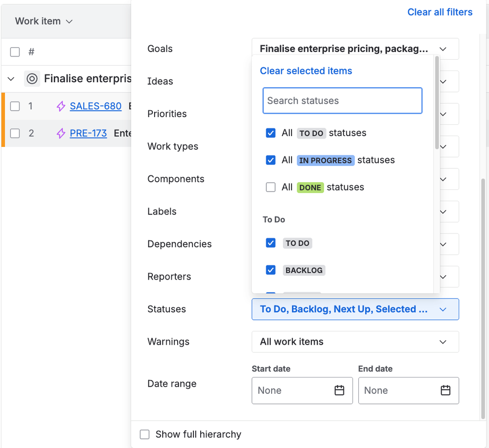The image size is (489, 448).
Task: Click the goal target icon beside Finalise enterprise
Action: [32, 79]
